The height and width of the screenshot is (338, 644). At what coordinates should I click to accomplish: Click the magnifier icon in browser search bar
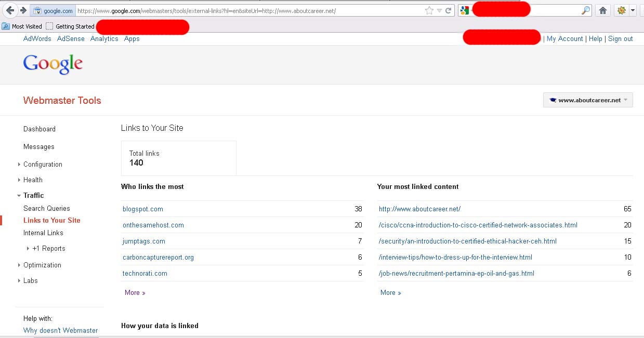586,10
